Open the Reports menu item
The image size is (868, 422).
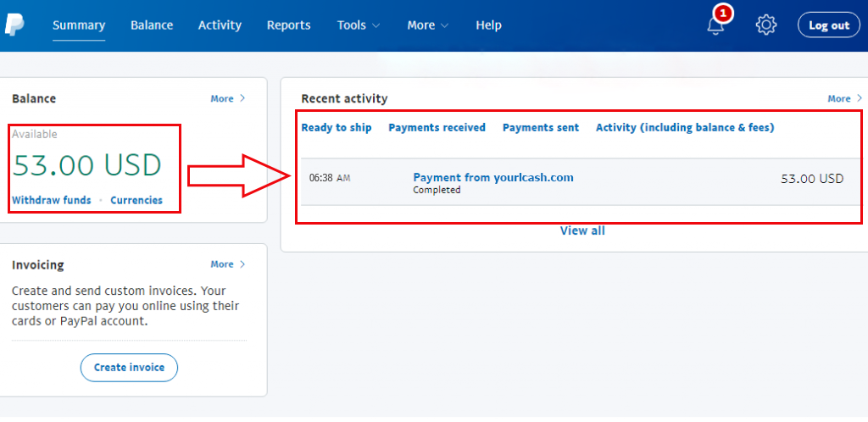click(x=288, y=25)
